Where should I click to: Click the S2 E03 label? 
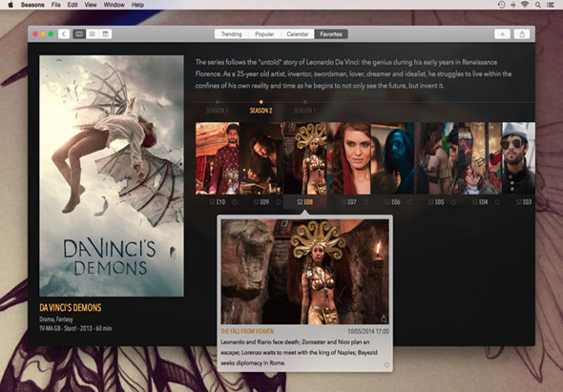coord(524,202)
